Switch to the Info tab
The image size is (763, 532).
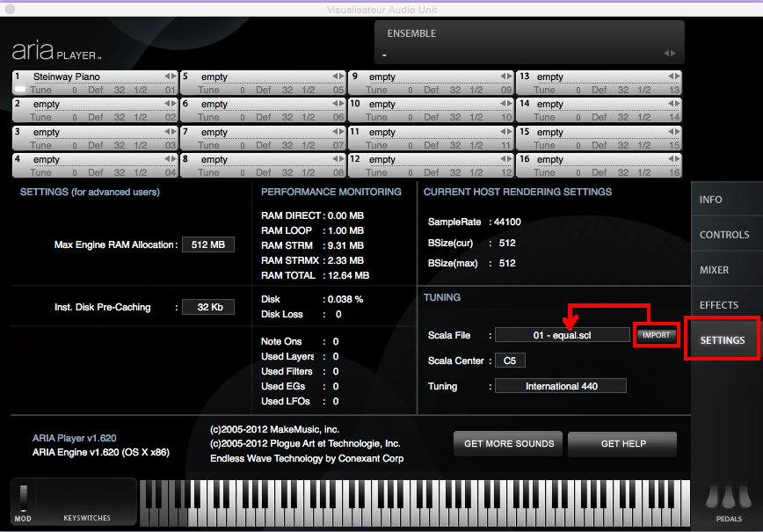[710, 200]
